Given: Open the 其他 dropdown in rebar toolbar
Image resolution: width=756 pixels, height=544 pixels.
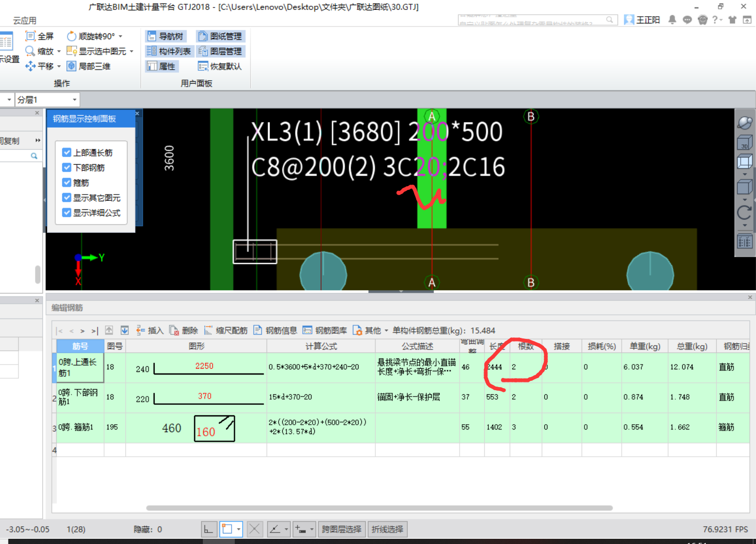Looking at the screenshot, I should tap(371, 330).
